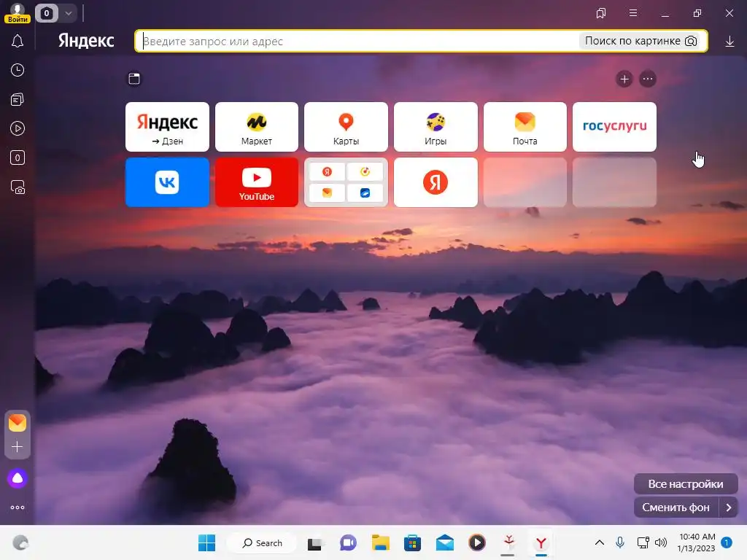Open the video play icon in sidebar
The height and width of the screenshot is (560, 747).
18,128
